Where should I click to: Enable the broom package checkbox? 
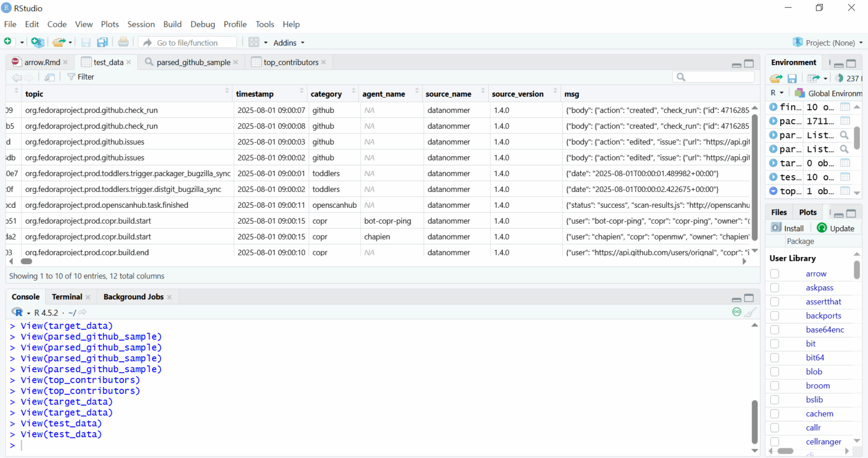(x=774, y=385)
